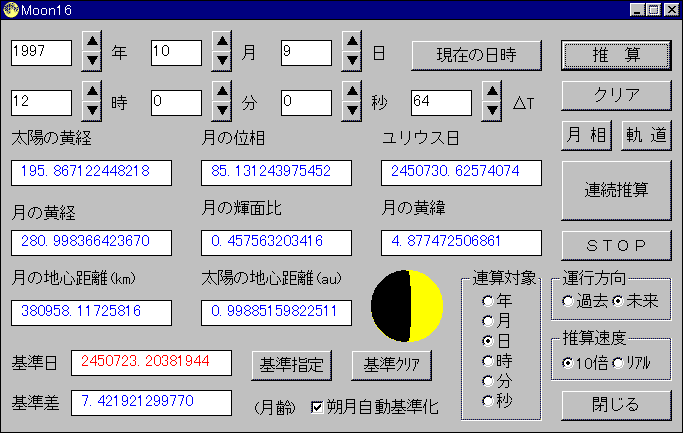Select the 年 radio button in 連算対象
The width and height of the screenshot is (683, 433).
(488, 300)
